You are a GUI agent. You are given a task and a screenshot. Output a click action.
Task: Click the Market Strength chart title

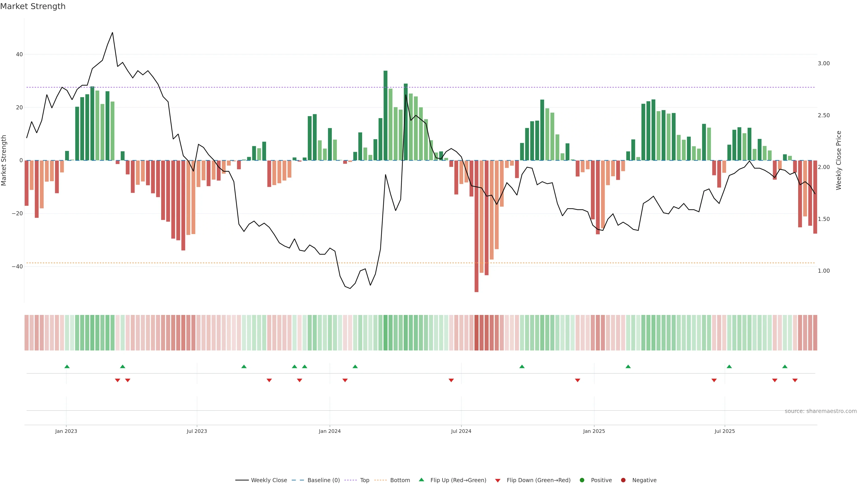(33, 6)
